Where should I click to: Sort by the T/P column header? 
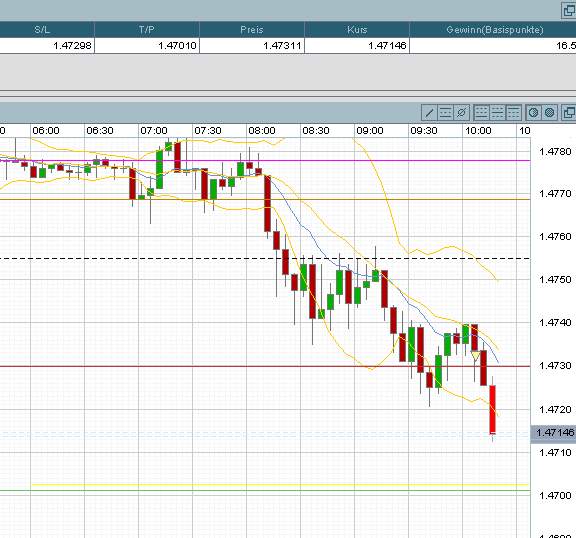click(x=147, y=29)
